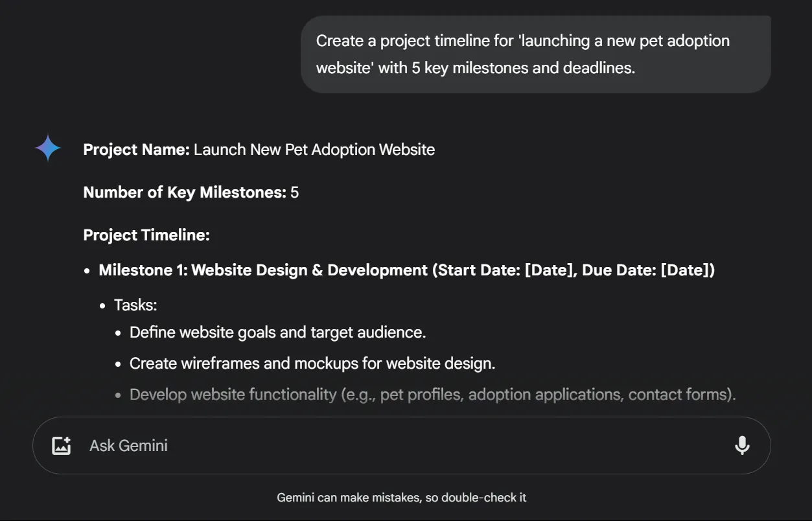Click the Project Timeline heading
This screenshot has height=521, width=812.
tap(146, 235)
